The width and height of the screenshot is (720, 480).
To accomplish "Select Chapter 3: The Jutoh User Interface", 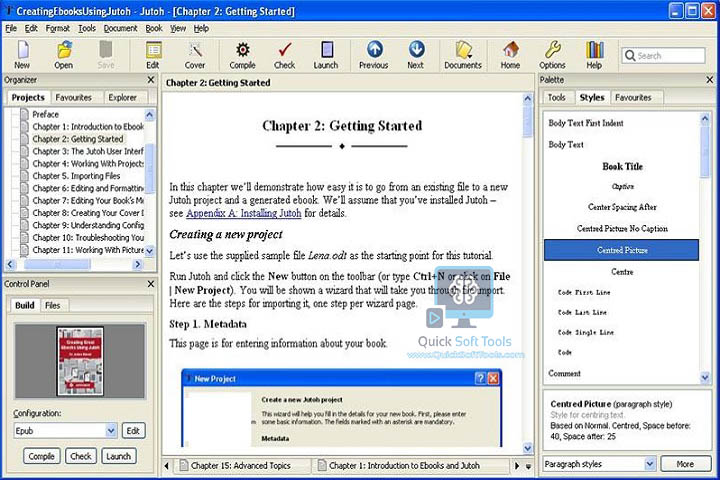I will 88,151.
